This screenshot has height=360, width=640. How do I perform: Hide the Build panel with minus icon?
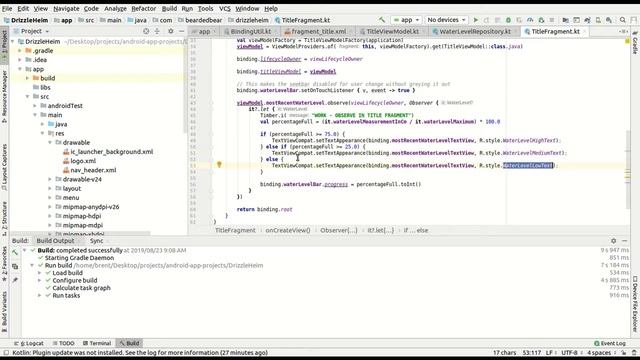(625, 241)
